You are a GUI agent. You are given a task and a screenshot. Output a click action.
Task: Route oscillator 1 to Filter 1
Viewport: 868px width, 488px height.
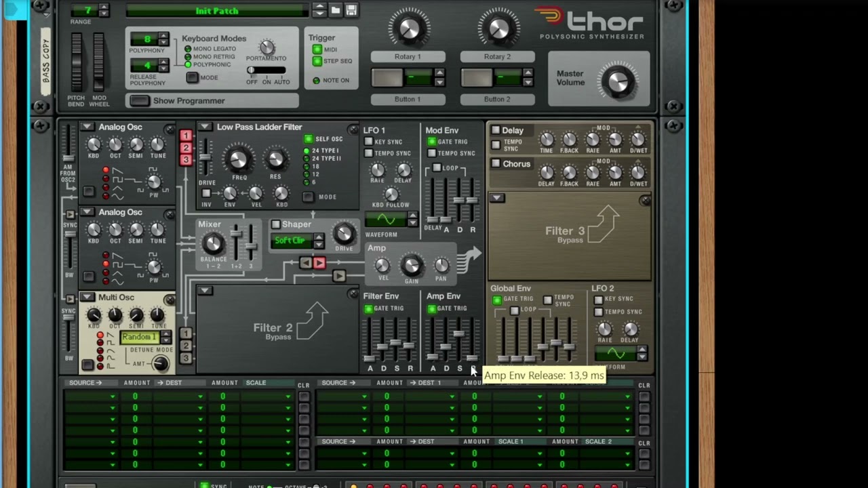(x=186, y=136)
